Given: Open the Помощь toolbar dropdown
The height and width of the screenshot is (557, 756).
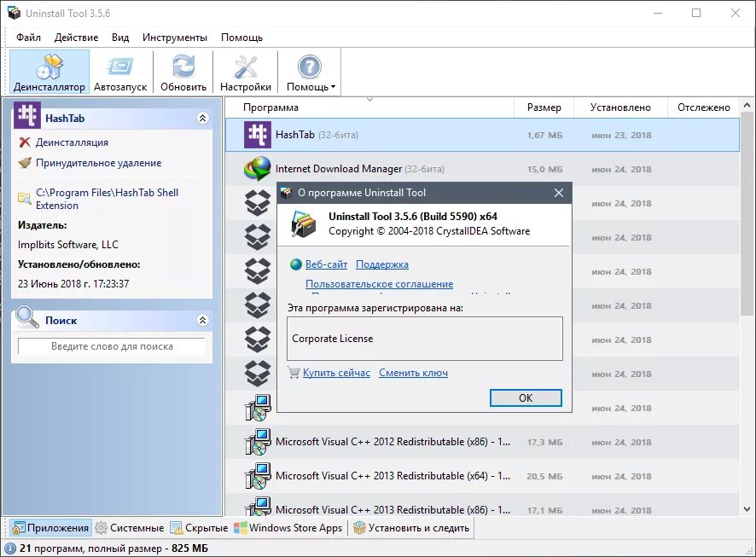Looking at the screenshot, I should (310, 73).
